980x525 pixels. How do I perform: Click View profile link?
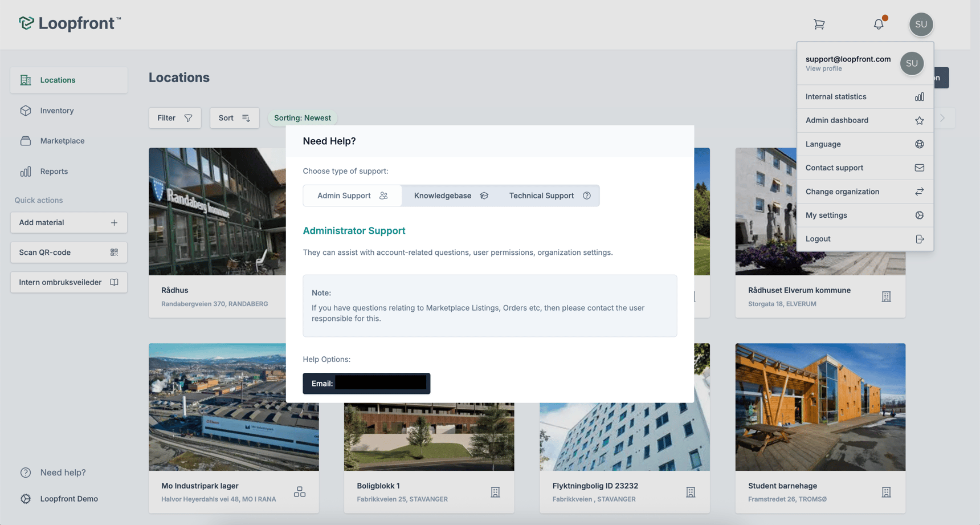point(823,68)
